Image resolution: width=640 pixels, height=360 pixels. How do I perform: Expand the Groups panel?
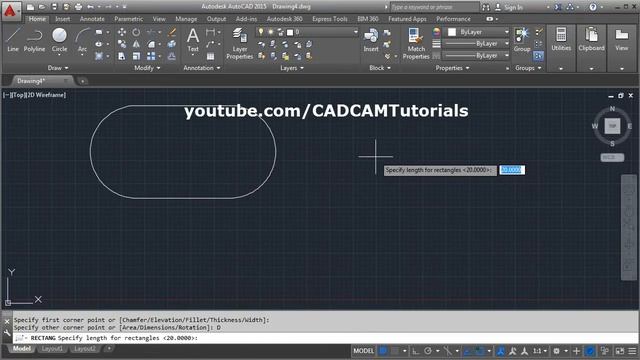528,68
